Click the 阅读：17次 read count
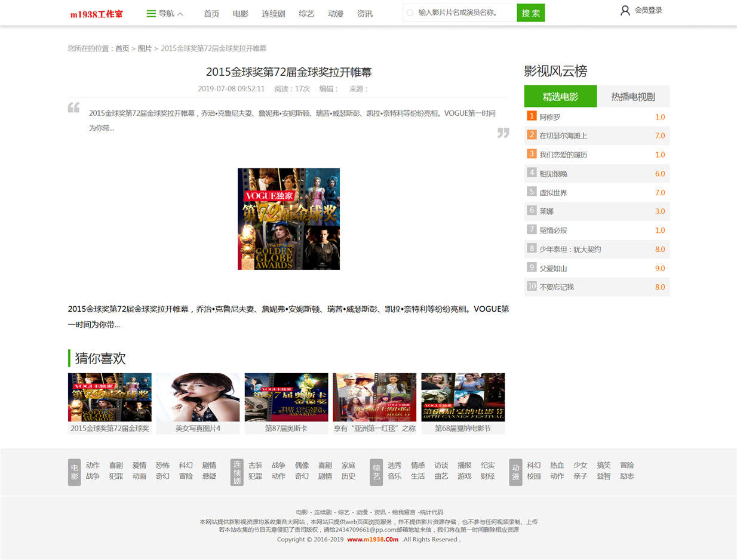Image resolution: width=737 pixels, height=560 pixels. click(x=292, y=89)
